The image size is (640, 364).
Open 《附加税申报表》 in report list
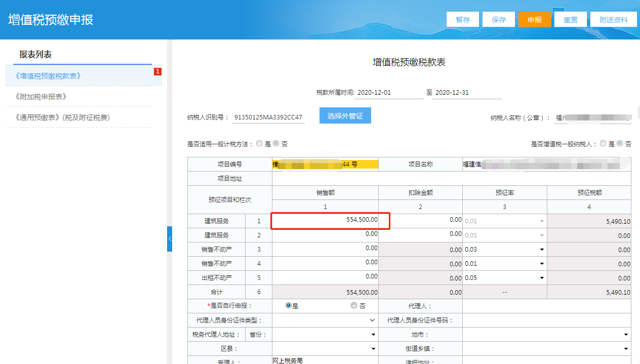coord(42,97)
